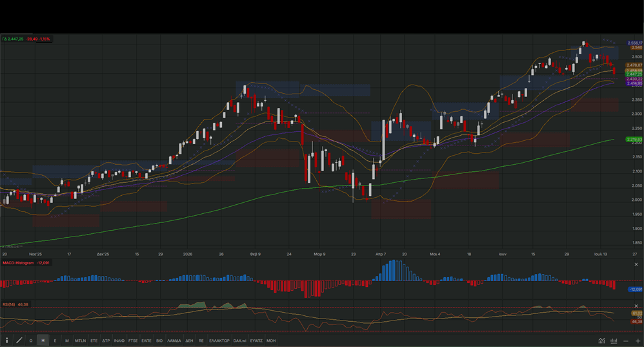This screenshot has width=644, height=347.
Task: Click the 2.478,87 price tag
Action: coord(634,65)
